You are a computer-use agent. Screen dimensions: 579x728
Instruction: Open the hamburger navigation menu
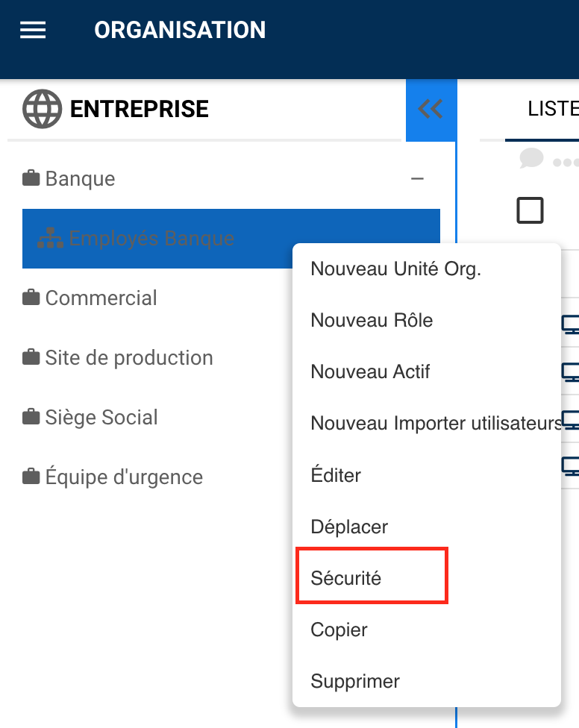[x=33, y=30]
